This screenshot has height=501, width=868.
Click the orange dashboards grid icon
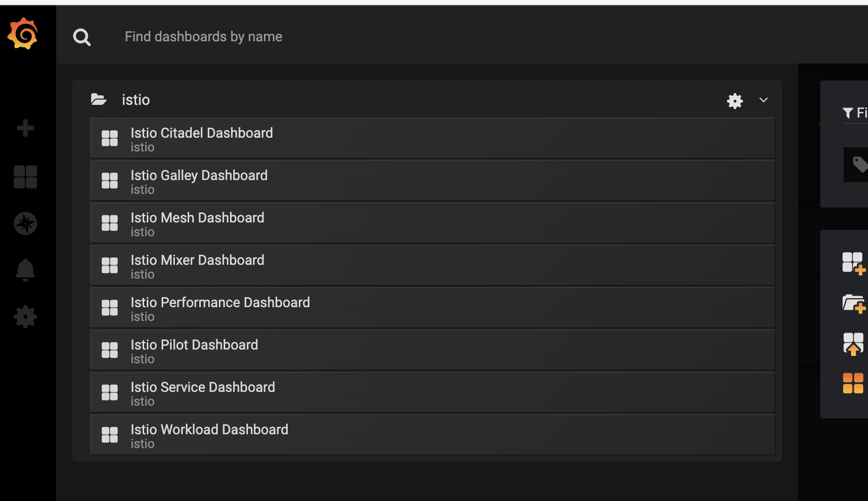[853, 382]
